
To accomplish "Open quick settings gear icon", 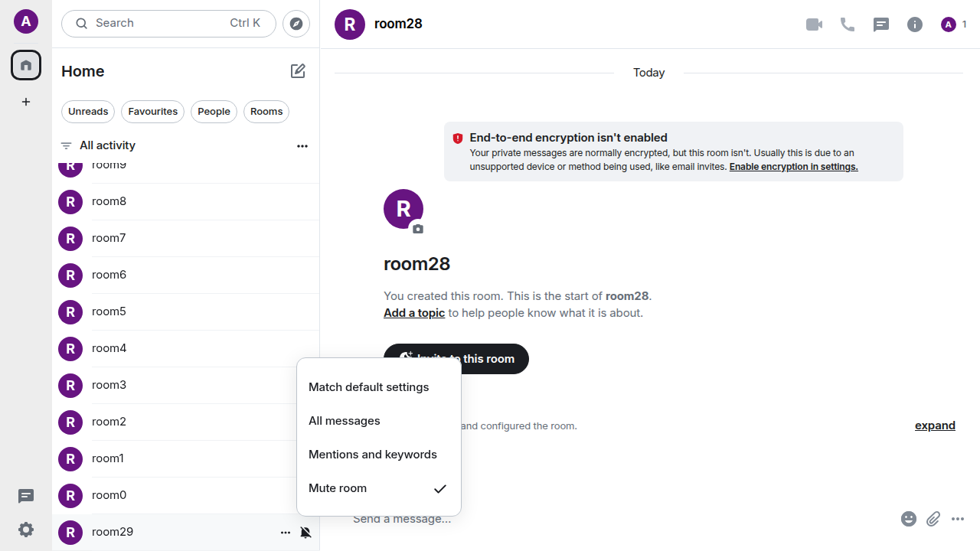I will pos(26,530).
